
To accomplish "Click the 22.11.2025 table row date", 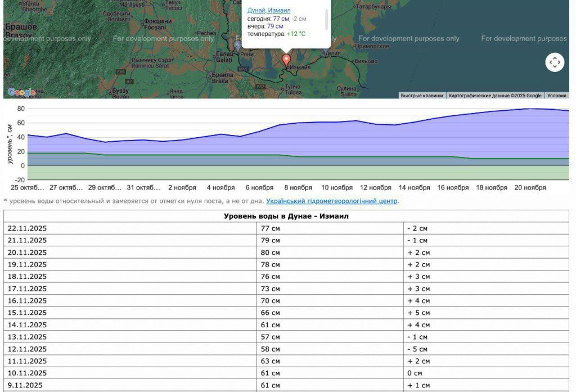I will pos(28,228).
